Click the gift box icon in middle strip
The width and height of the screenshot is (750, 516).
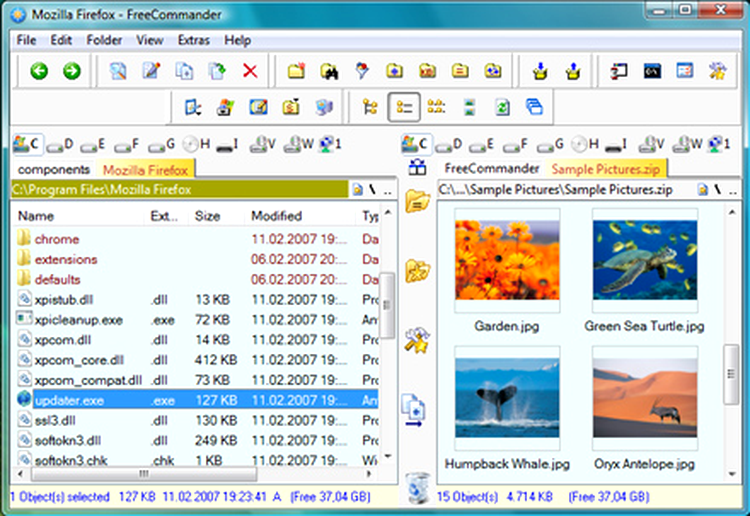point(418,167)
